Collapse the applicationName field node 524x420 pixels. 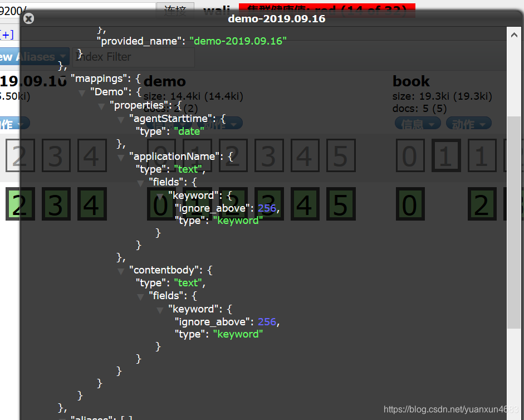click(120, 157)
